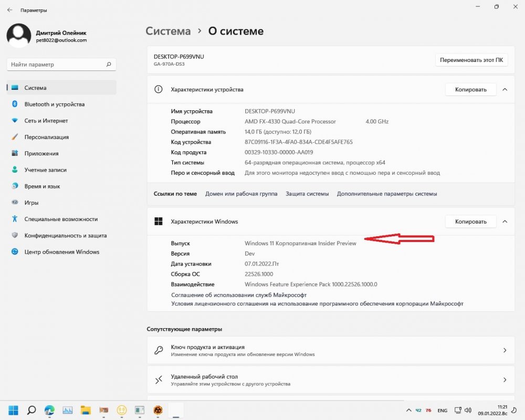The width and height of the screenshot is (525, 420).
Task: Select processor value AMD FX-4330 Quad-Core Processor
Action: coord(290,122)
